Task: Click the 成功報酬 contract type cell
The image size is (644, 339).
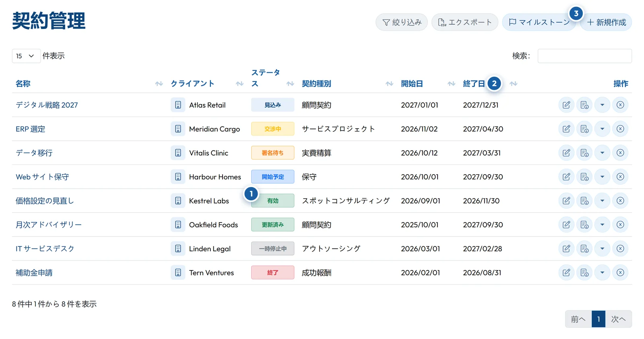Action: (x=317, y=272)
